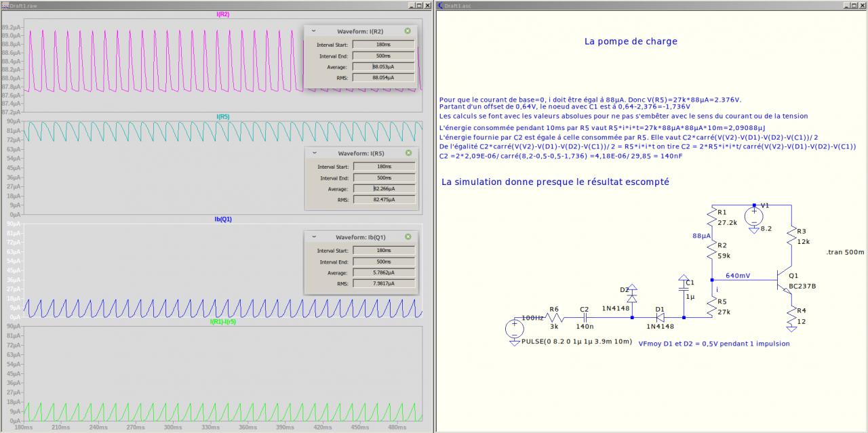Select the 640mV node annotation
Screen dimensions: 868x433
pyautogui.click(x=738, y=276)
